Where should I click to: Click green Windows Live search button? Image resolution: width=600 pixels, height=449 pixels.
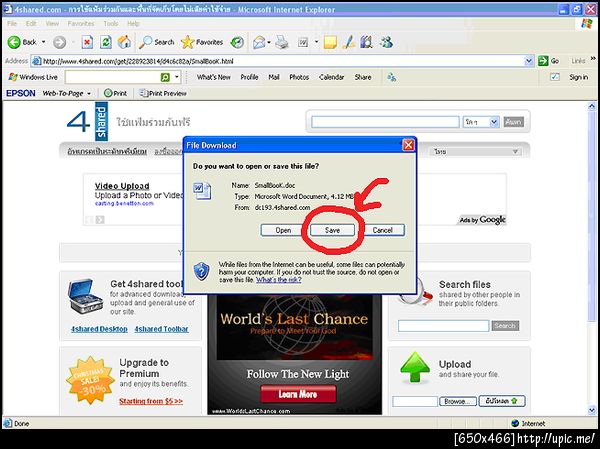point(165,77)
